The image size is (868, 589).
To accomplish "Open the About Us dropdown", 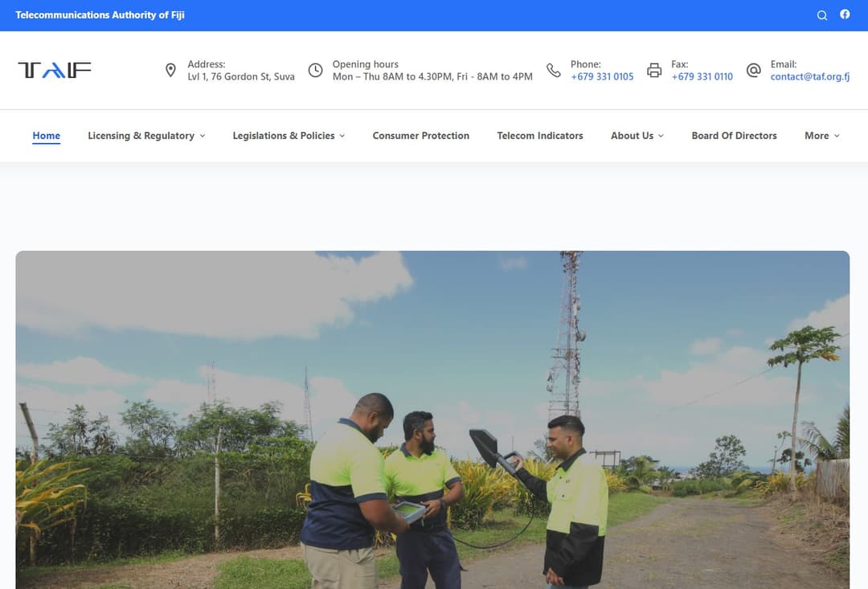I will [637, 136].
